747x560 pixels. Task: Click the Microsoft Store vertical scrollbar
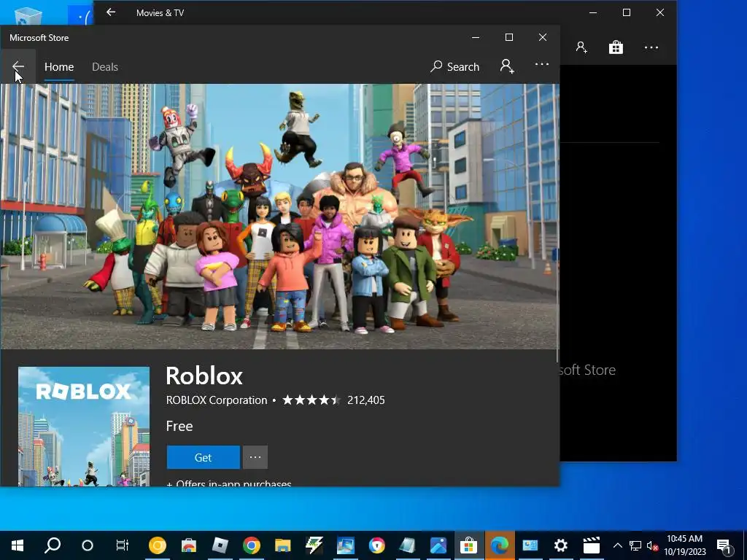[x=557, y=224]
